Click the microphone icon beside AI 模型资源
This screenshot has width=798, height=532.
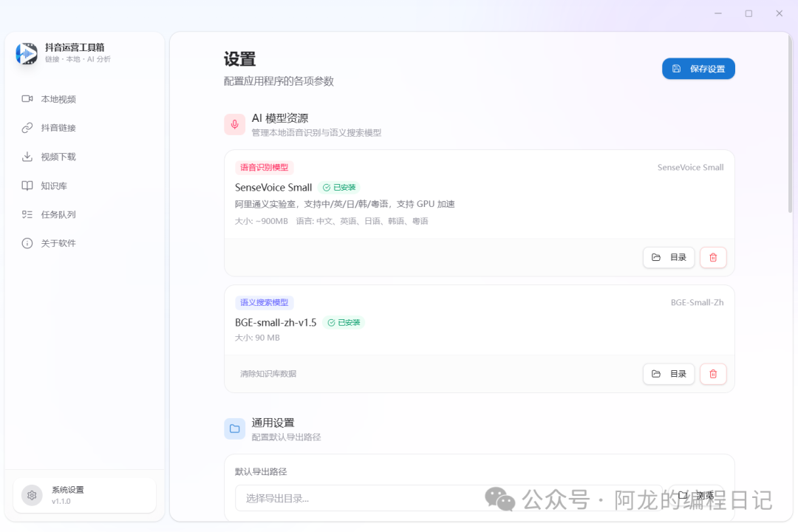click(x=234, y=124)
